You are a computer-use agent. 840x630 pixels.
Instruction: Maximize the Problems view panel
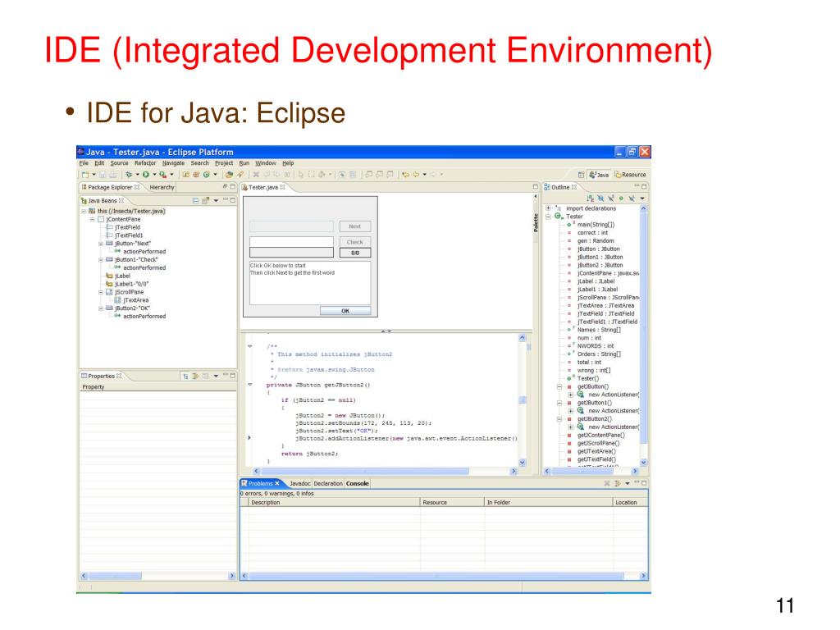point(644,483)
